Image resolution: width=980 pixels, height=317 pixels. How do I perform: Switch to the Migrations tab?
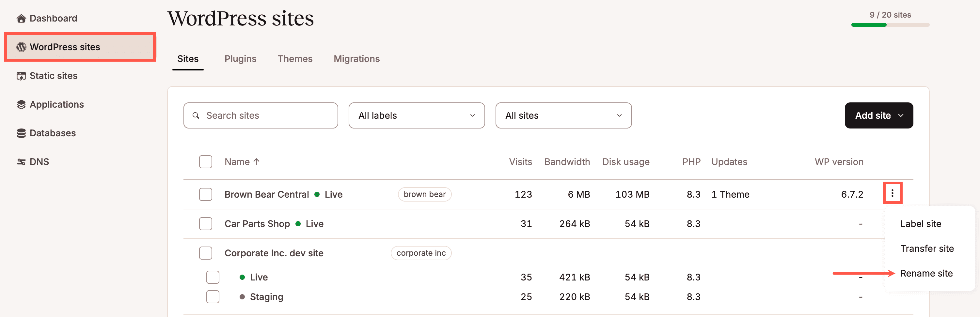(356, 58)
